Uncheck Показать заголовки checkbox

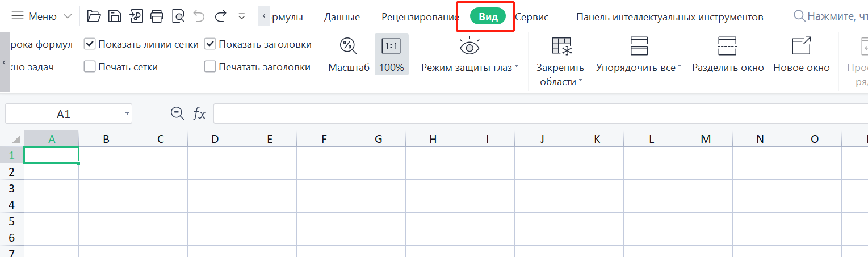(210, 44)
